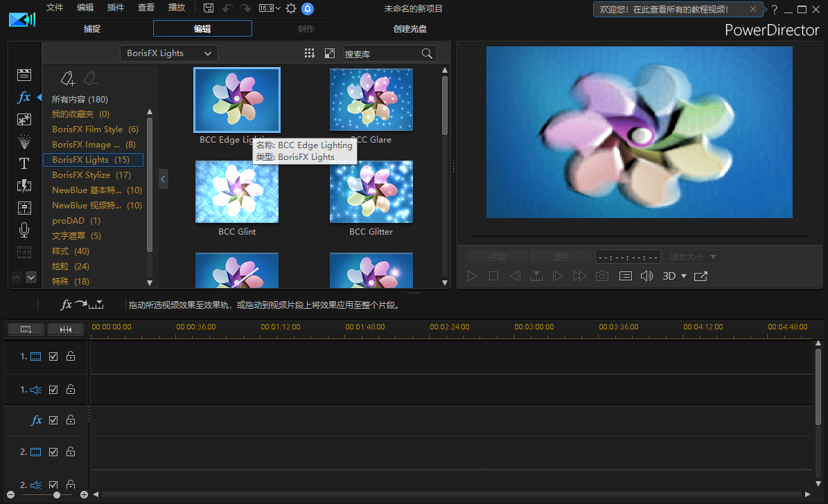The height and width of the screenshot is (504, 828).
Task: Toggle fx track enable checkbox
Action: pyautogui.click(x=53, y=420)
